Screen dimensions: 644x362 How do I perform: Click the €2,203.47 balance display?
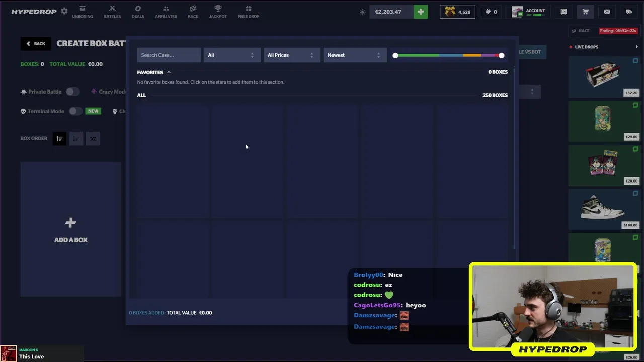pos(391,12)
